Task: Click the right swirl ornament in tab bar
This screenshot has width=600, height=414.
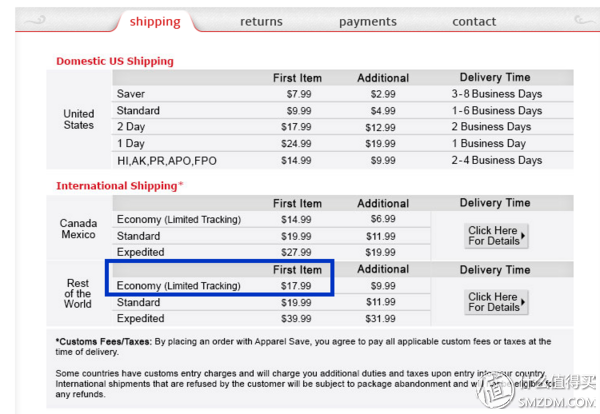Action: 584,20
